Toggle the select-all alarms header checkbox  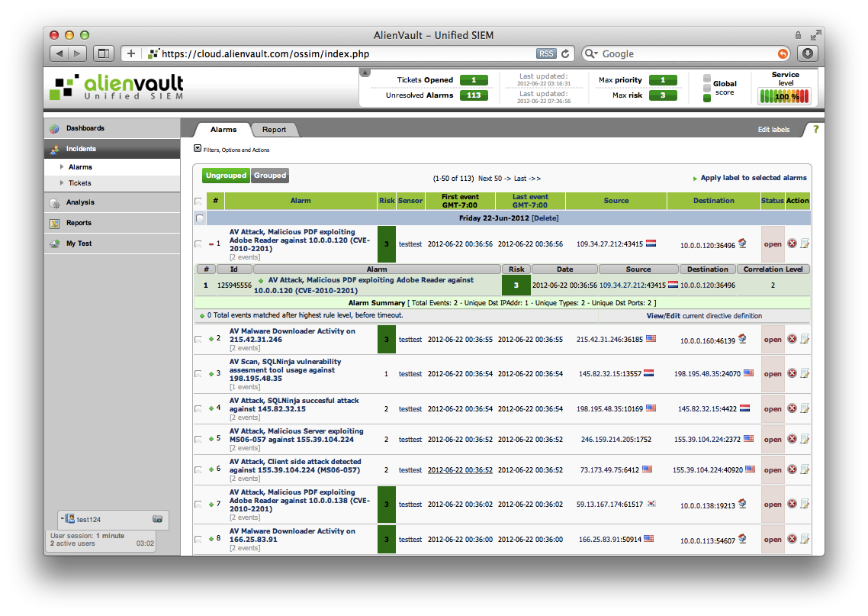(198, 201)
